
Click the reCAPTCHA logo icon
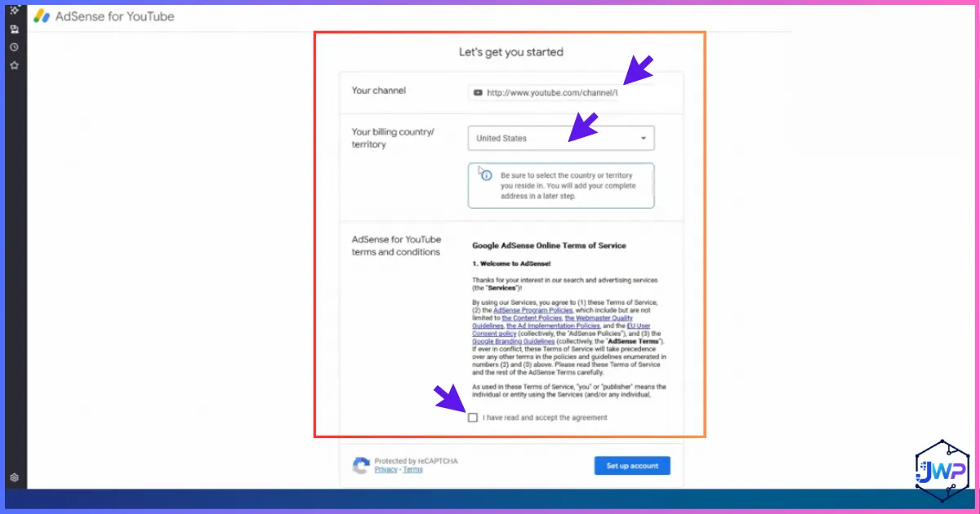(x=360, y=466)
